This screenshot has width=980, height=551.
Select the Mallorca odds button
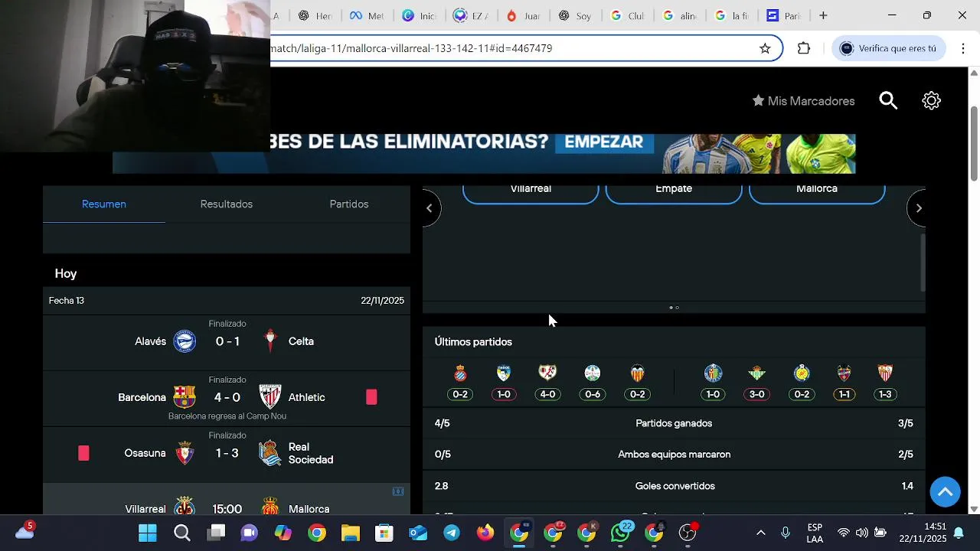click(x=817, y=194)
